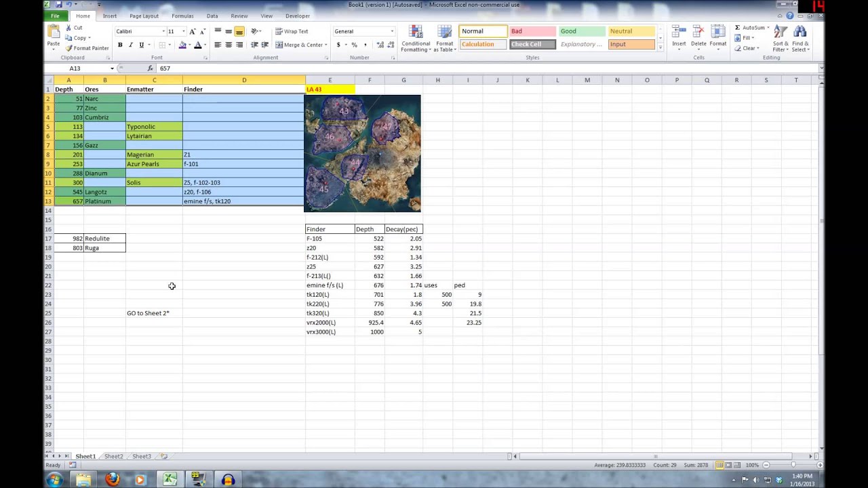Apply the Bad cell style

click(x=532, y=31)
